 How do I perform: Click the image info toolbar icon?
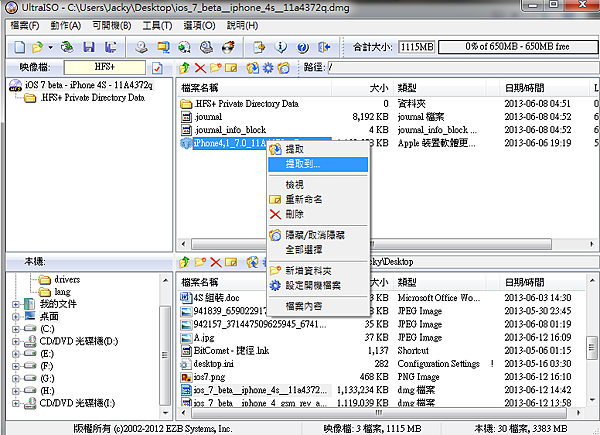coord(281,47)
